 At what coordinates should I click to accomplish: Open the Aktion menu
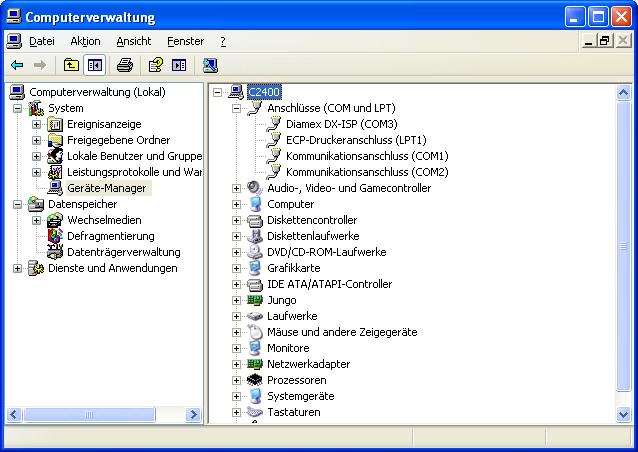pyautogui.click(x=85, y=41)
